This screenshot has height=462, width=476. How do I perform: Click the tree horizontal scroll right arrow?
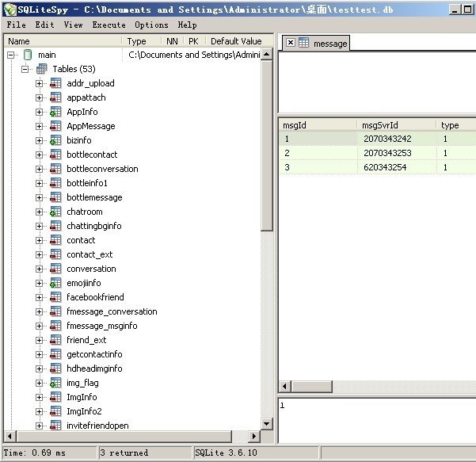coord(254,436)
